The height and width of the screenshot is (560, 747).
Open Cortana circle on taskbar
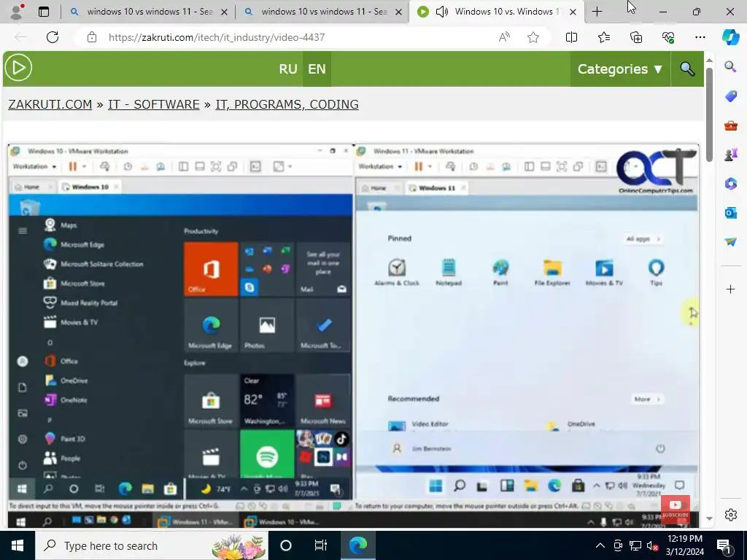pos(285,545)
